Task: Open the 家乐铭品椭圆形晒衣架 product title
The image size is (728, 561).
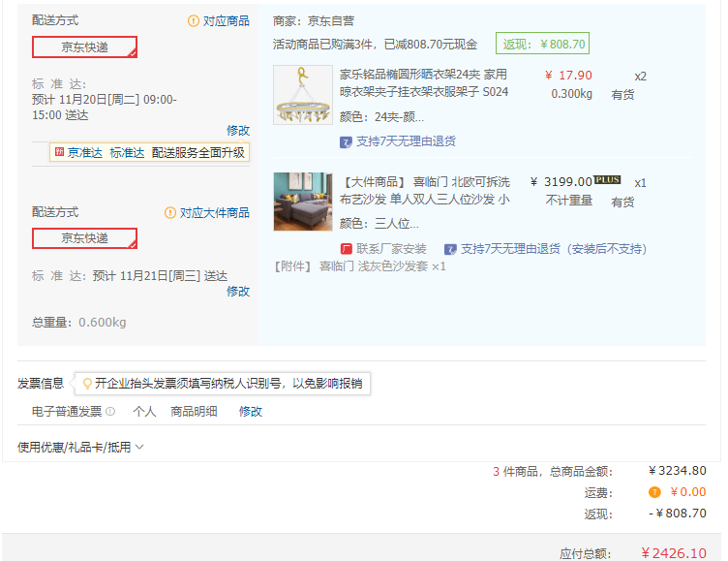Action: [424, 82]
